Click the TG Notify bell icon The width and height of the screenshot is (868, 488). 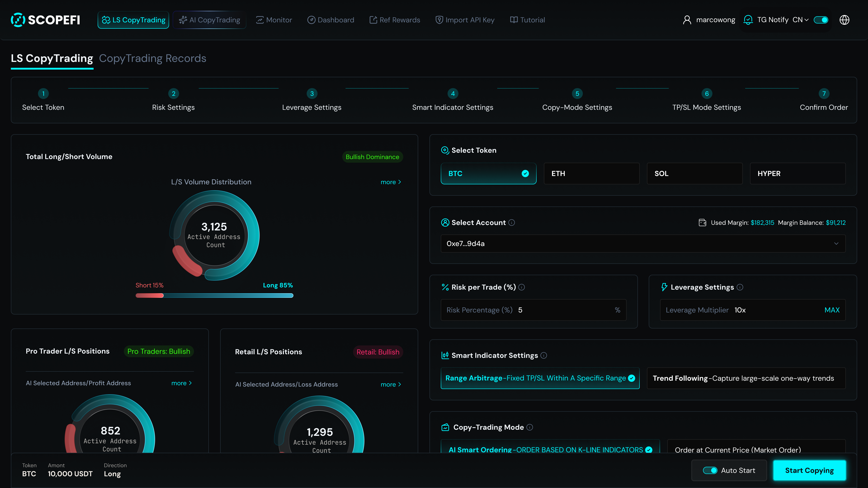click(x=748, y=20)
